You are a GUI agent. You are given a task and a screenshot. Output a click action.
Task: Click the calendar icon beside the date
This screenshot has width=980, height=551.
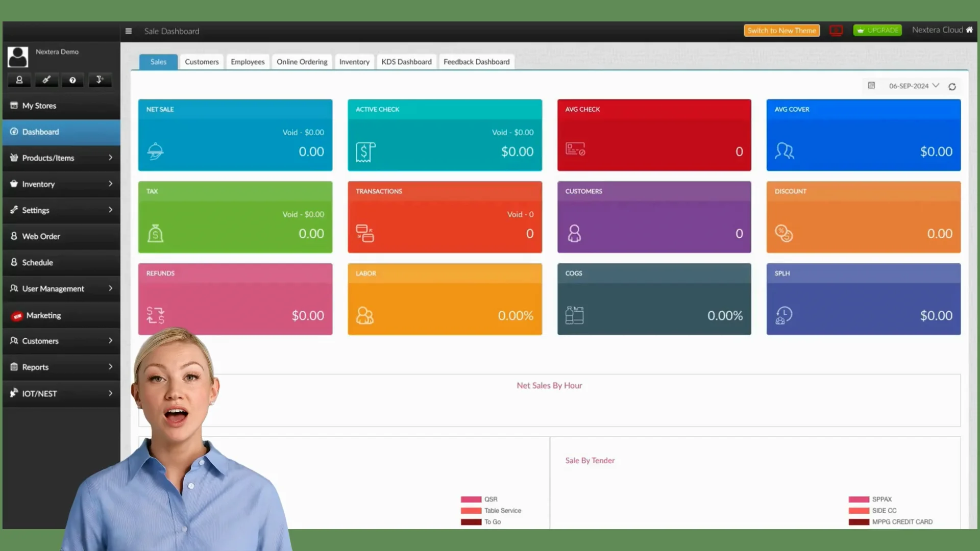(871, 86)
